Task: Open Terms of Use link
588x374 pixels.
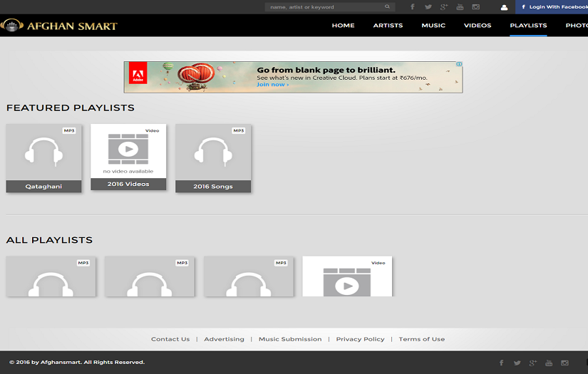Action: point(421,339)
